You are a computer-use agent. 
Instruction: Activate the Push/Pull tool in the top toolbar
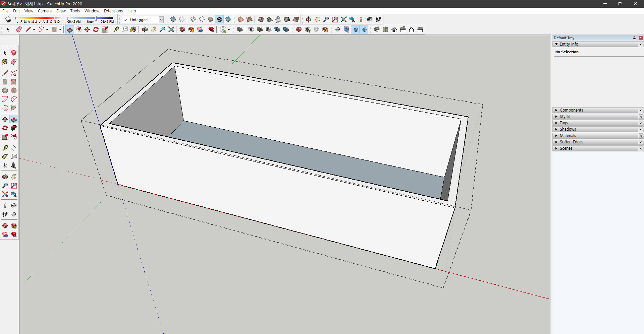click(70, 29)
